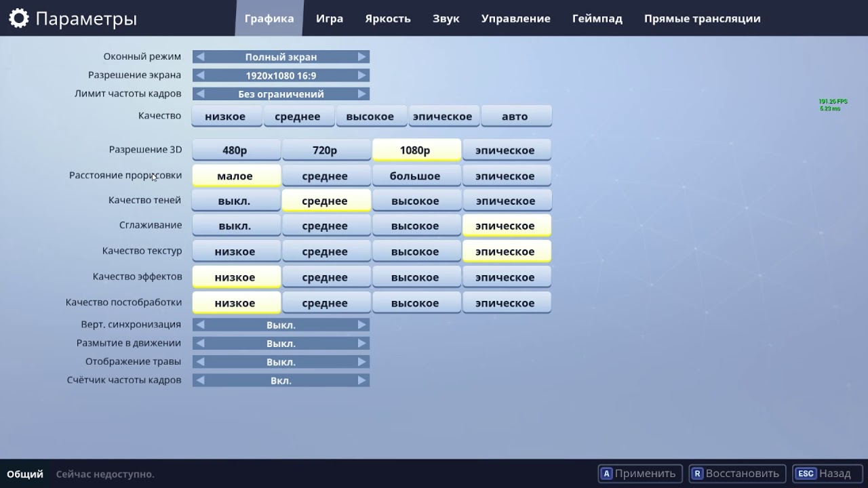Viewport: 868px width, 488px height.
Task: Open the Графика tab
Action: coord(269,18)
